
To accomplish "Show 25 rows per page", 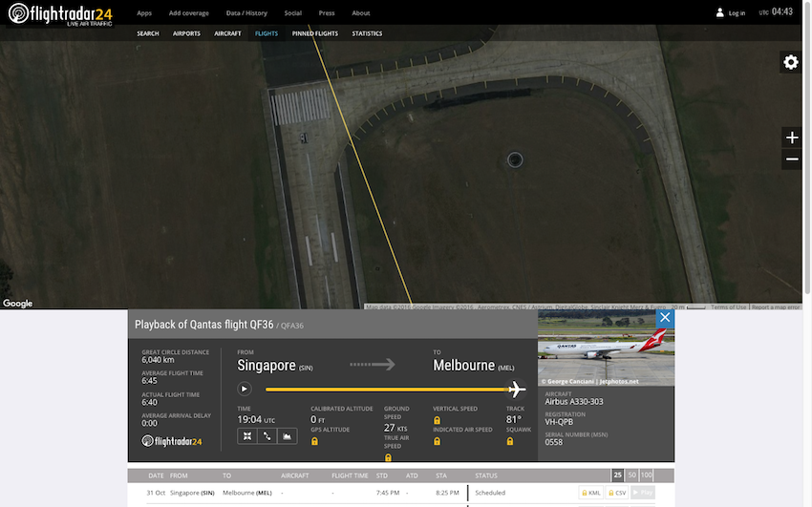I will pos(617,475).
